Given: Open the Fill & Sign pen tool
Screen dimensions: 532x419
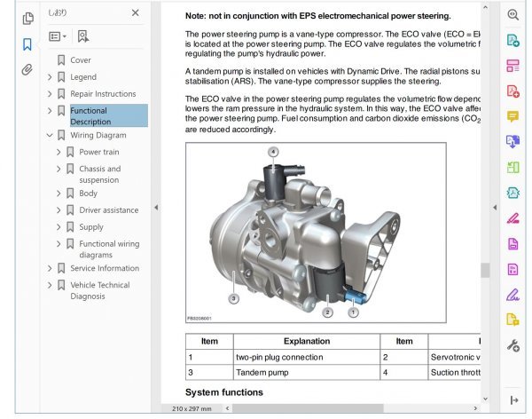Looking at the screenshot, I should pos(513,295).
